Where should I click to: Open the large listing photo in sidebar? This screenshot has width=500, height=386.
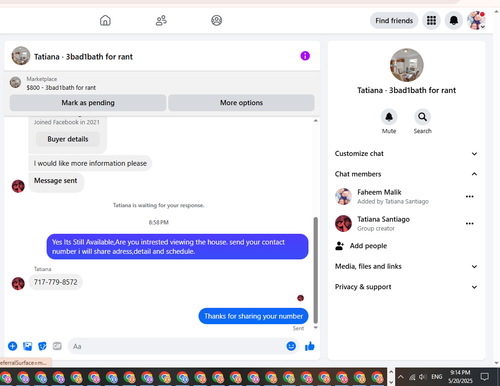pyautogui.click(x=406, y=65)
